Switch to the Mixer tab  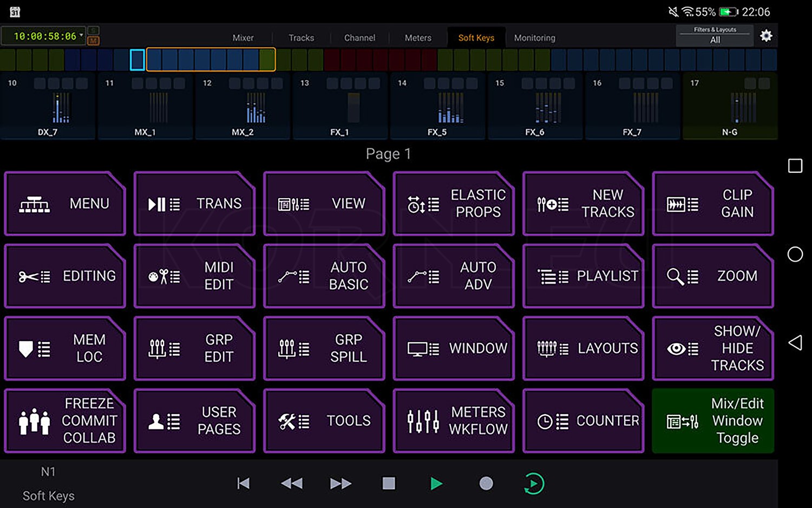(x=243, y=37)
